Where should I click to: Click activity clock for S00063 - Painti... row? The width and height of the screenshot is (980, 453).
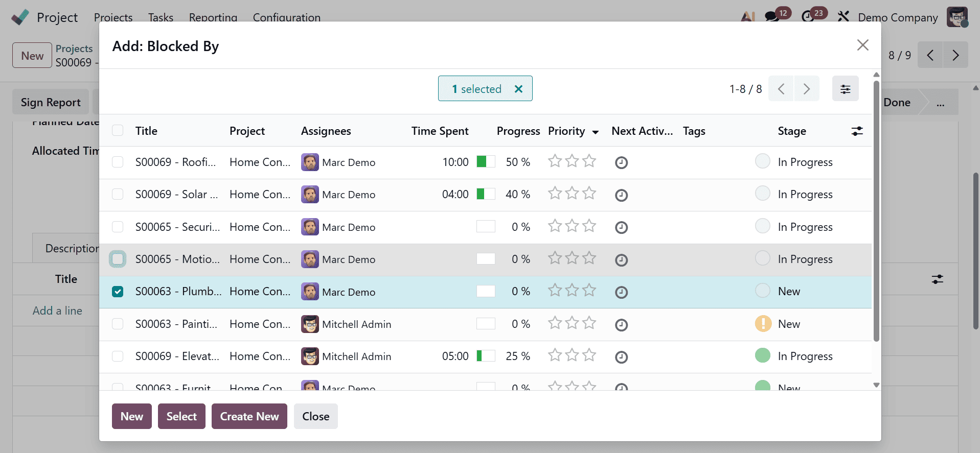pyautogui.click(x=621, y=325)
